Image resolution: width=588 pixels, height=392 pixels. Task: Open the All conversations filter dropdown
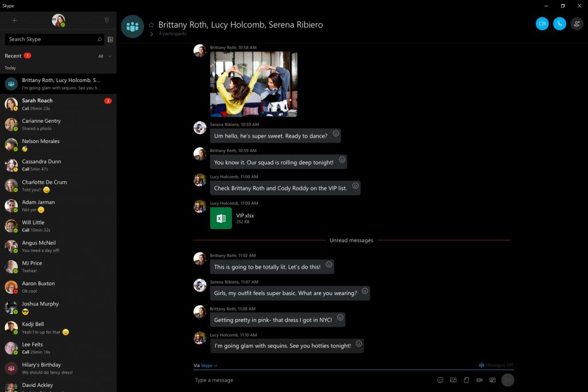pyautogui.click(x=103, y=56)
